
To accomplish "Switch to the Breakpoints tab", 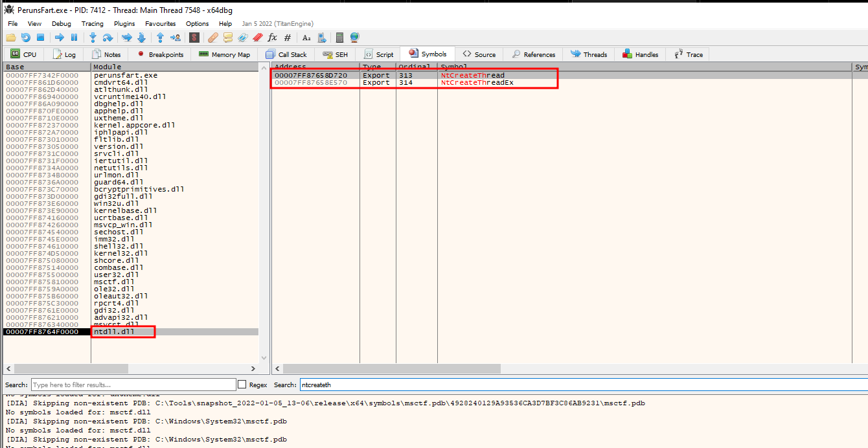I will (x=160, y=54).
